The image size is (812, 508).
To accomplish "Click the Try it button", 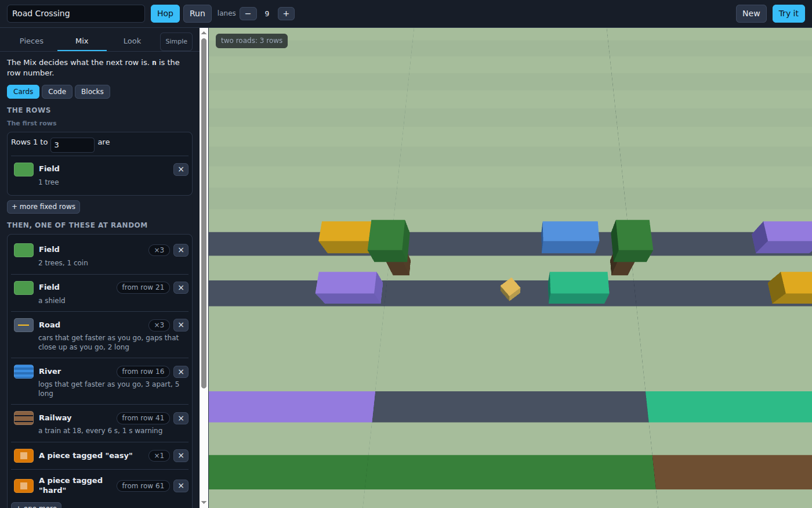I will point(788,13).
